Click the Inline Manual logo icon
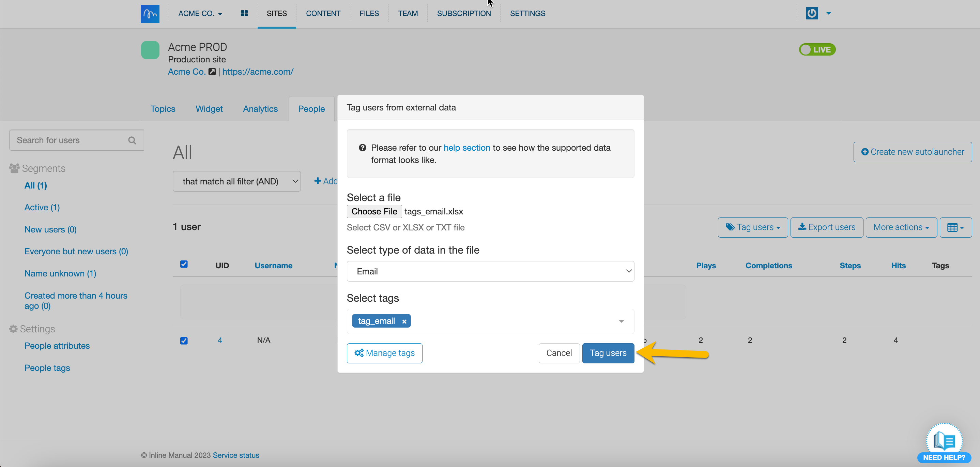This screenshot has width=980, height=467. click(150, 14)
